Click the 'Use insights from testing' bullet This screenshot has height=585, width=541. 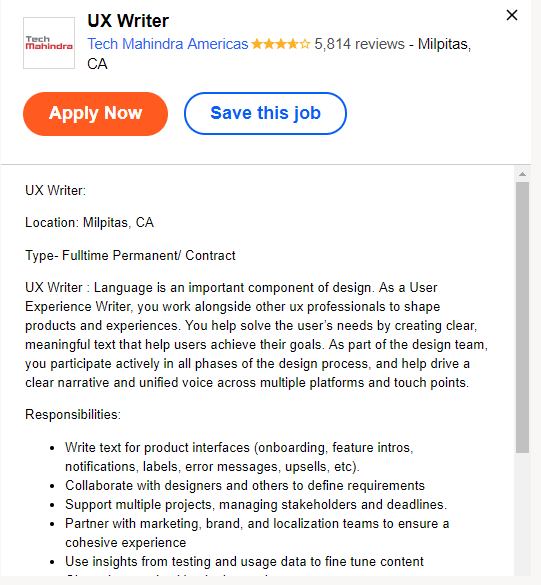pyautogui.click(x=244, y=561)
